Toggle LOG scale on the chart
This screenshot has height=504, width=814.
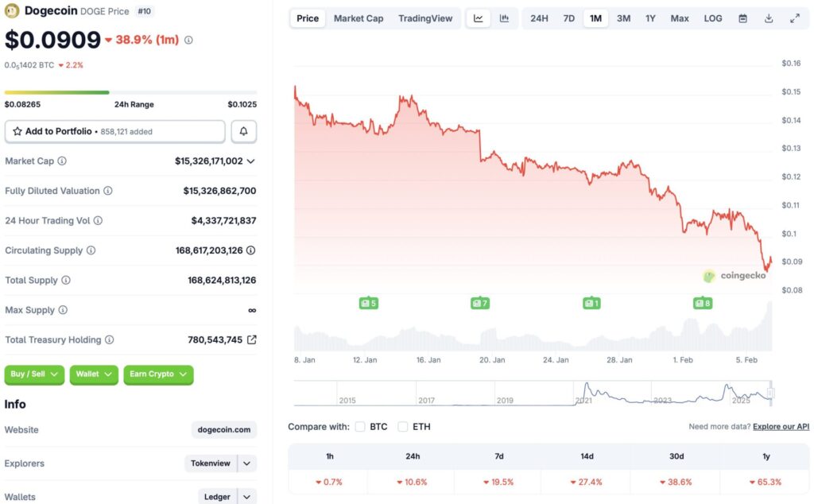click(712, 17)
